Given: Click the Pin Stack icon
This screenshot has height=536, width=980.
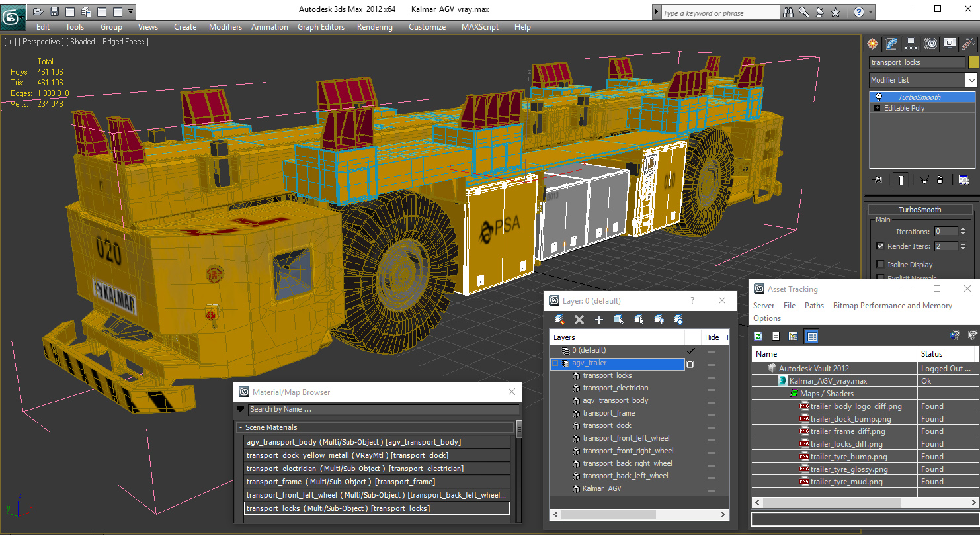Looking at the screenshot, I should click(x=878, y=179).
